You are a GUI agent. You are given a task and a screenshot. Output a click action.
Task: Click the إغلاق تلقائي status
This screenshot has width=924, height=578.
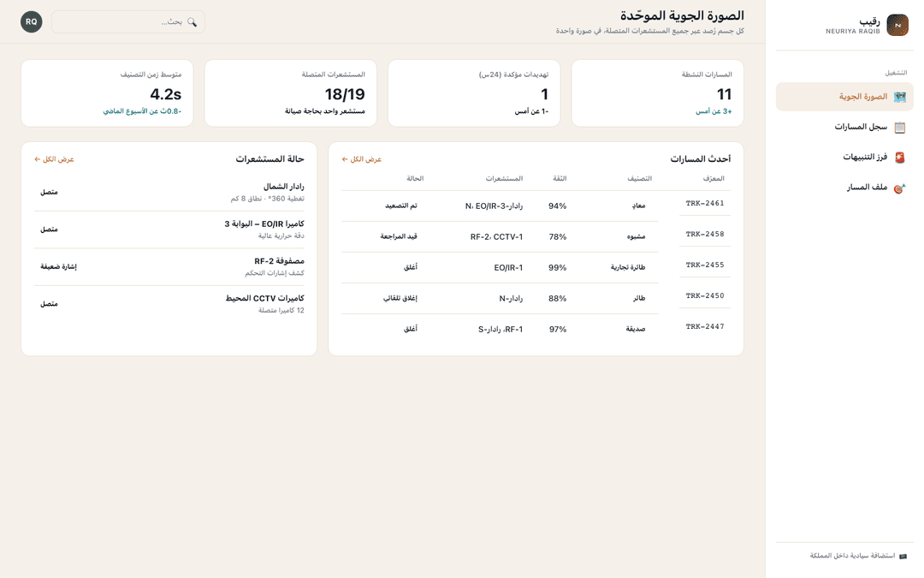tap(400, 299)
